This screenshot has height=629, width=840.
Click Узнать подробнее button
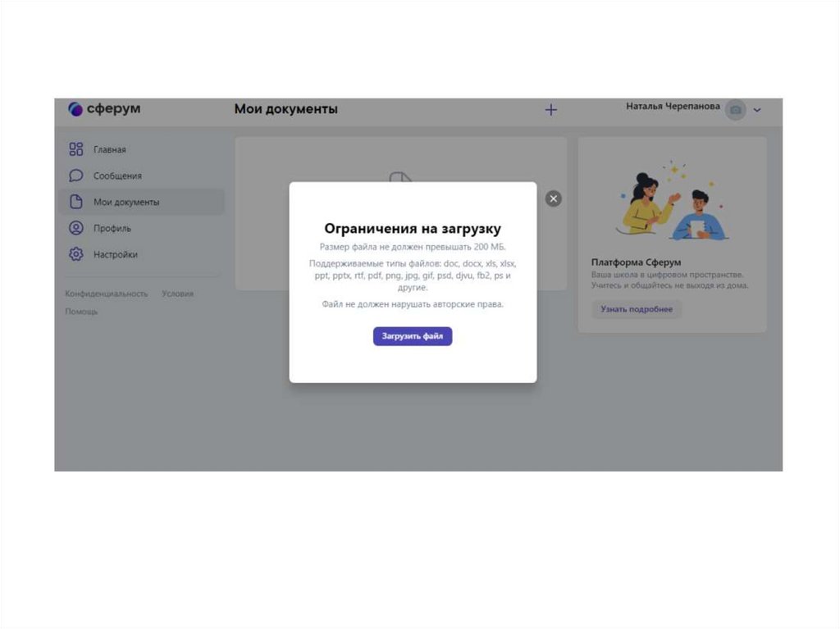tap(637, 309)
